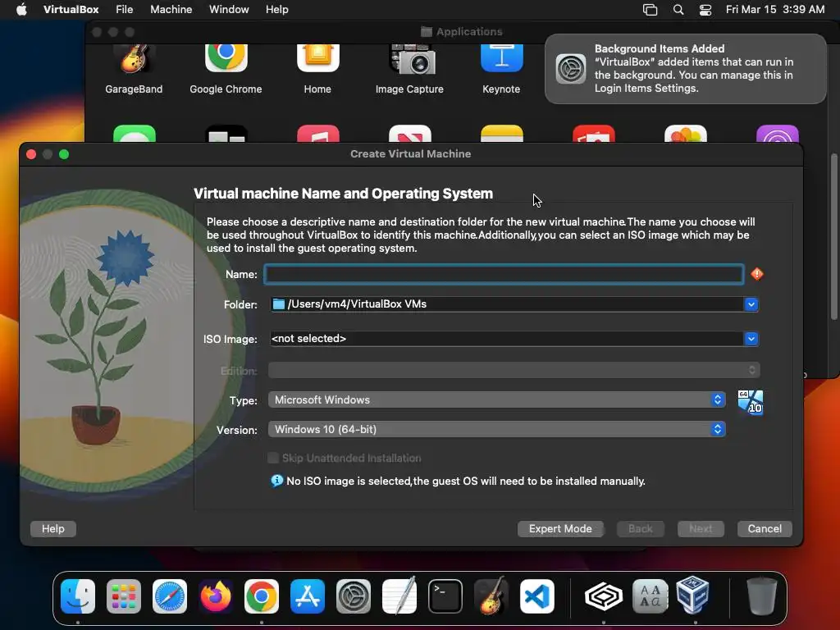Expand the ISO Image dropdown

[751, 339]
